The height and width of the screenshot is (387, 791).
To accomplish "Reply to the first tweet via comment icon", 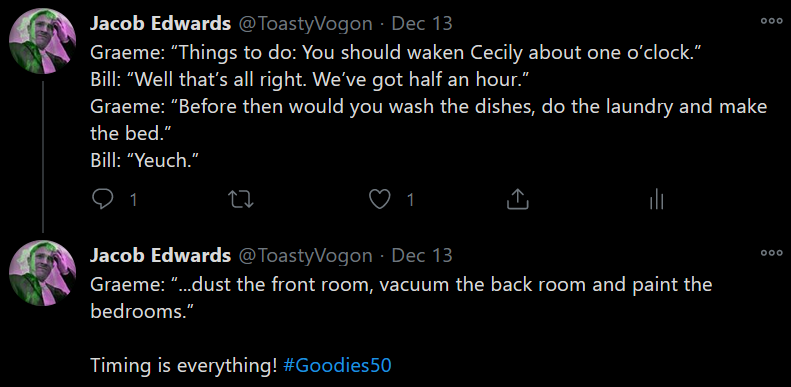I will click(x=103, y=200).
